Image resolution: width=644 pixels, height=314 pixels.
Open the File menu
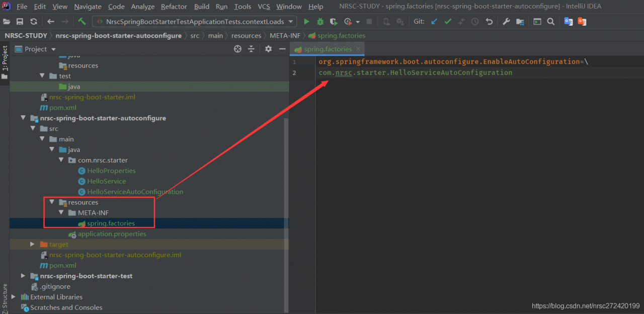click(22, 7)
